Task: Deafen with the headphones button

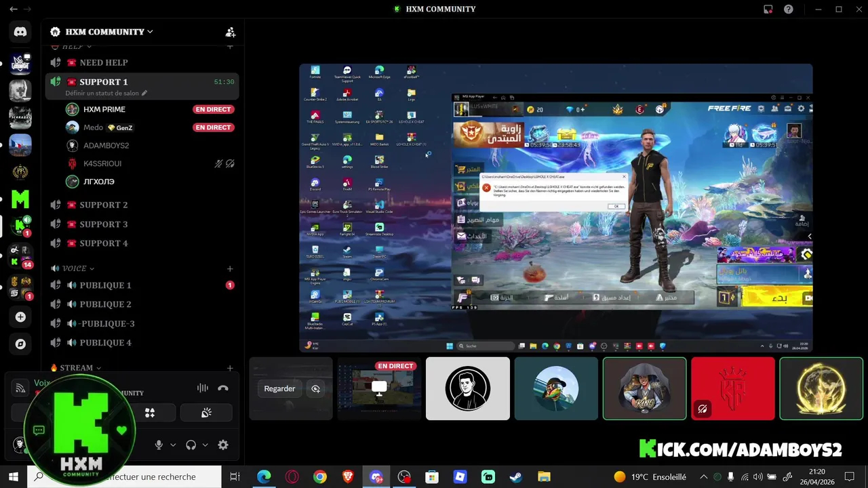Action: 191,445
